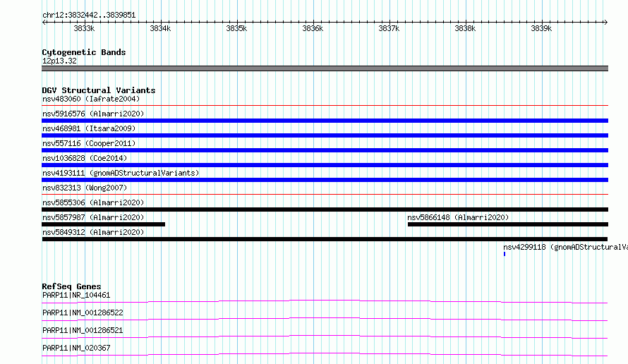Select nsv5866148 (Almarri2020) label
This screenshot has height=364, width=628.
point(458,217)
